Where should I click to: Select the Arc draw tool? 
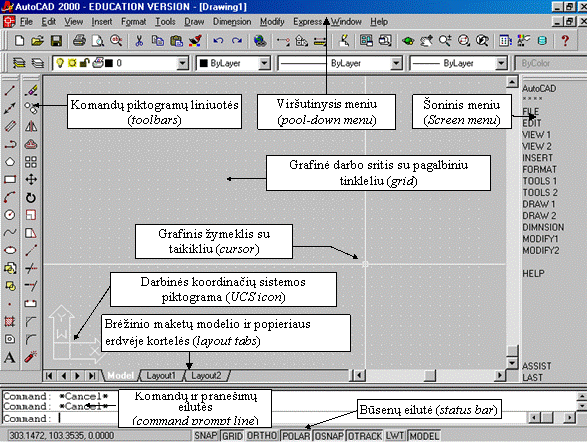coord(10,197)
